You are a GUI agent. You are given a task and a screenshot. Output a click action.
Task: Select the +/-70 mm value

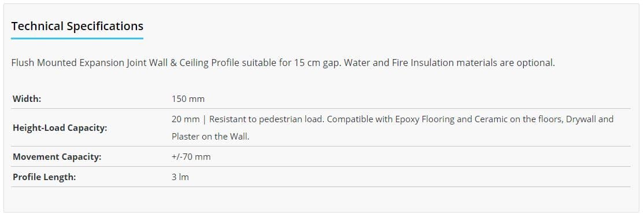tap(191, 157)
